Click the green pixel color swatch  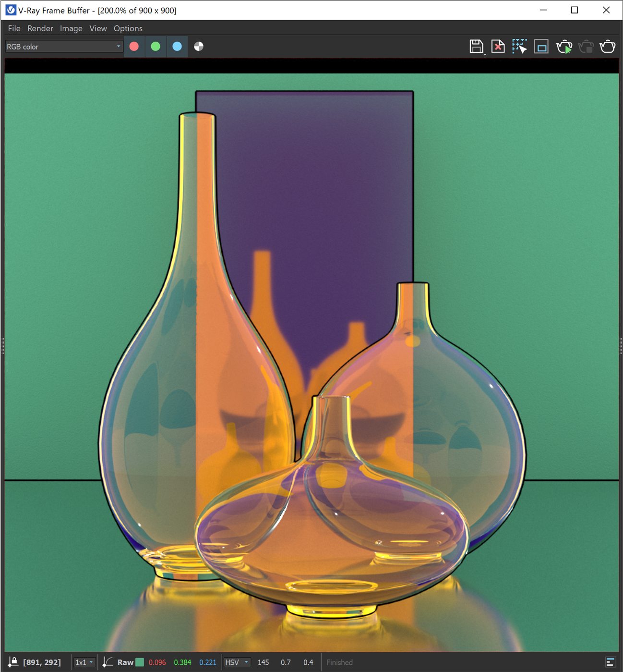point(140,662)
